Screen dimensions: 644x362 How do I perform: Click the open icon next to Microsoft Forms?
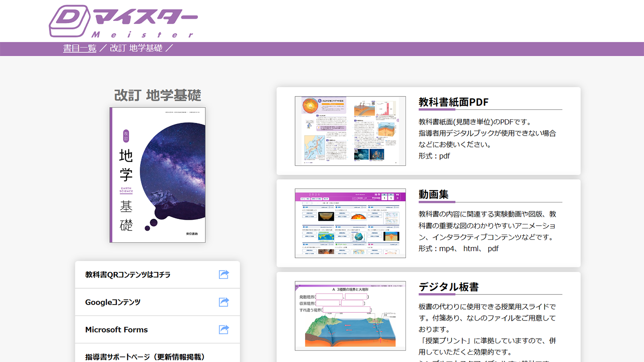click(224, 329)
